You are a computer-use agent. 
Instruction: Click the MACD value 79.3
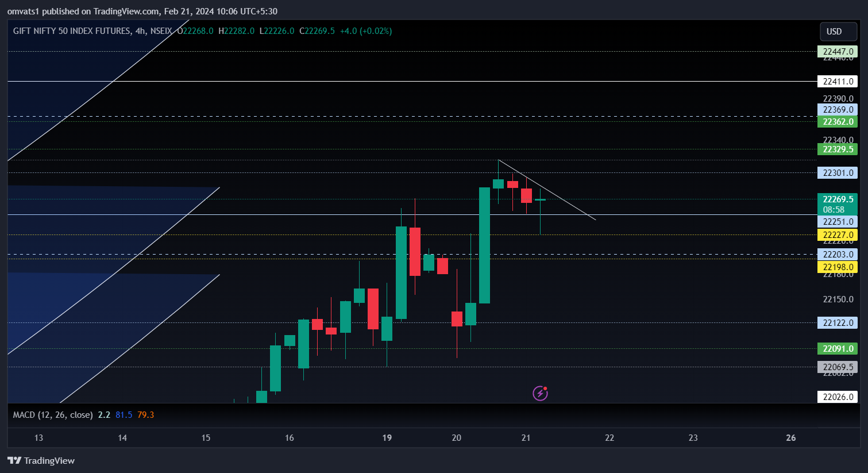tap(146, 414)
